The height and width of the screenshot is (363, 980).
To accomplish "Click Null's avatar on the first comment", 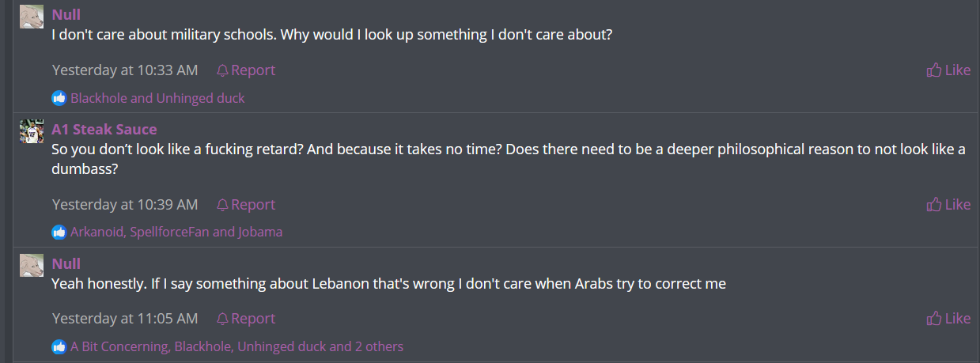I will [x=32, y=17].
